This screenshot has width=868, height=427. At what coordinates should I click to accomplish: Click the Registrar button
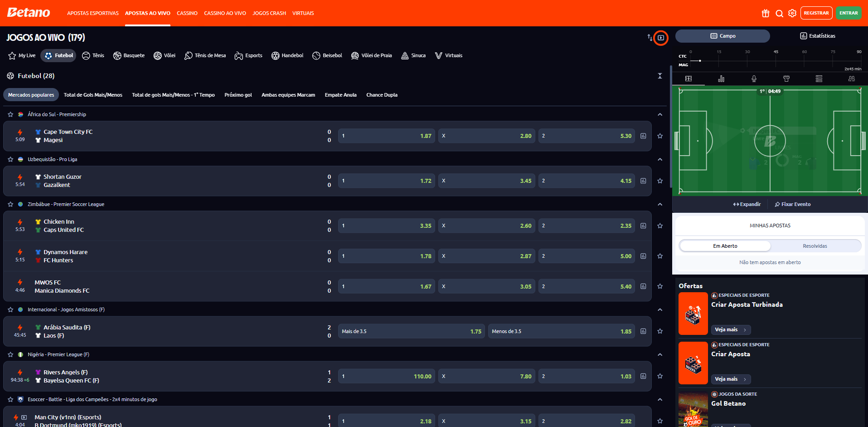point(816,13)
